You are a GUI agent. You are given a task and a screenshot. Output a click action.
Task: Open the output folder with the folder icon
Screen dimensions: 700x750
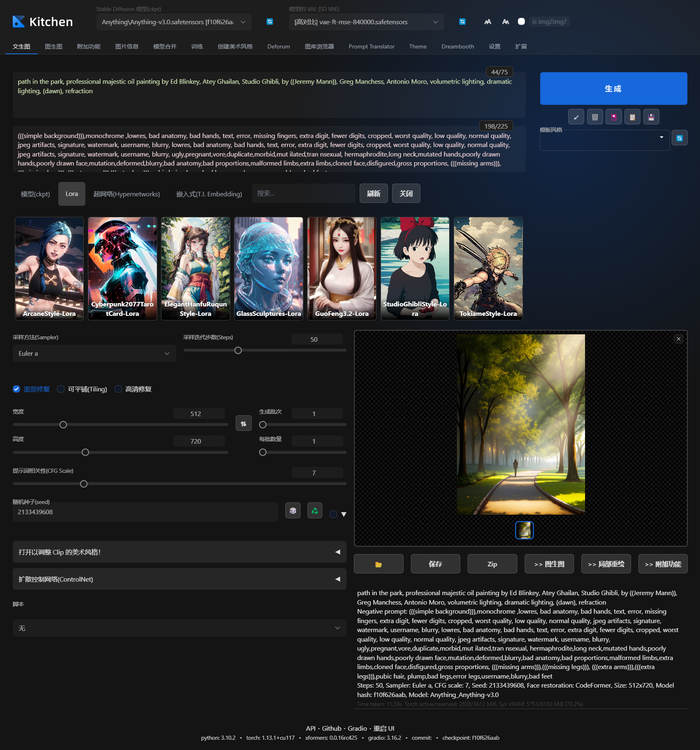tap(379, 564)
